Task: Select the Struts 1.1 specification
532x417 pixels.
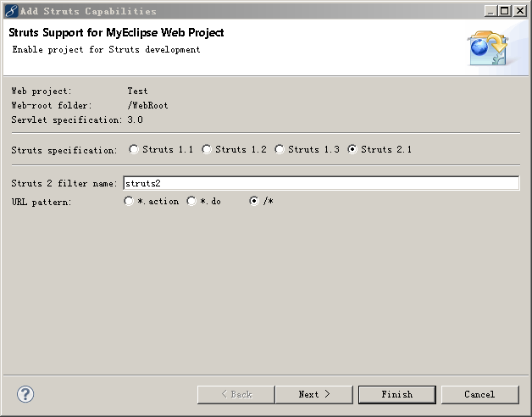Action: point(134,150)
